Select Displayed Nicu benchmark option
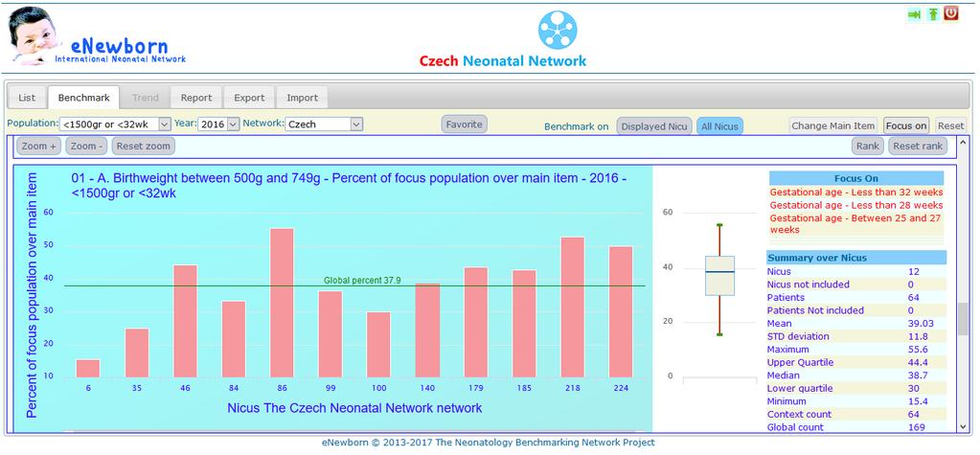The height and width of the screenshot is (455, 980). 654,126
